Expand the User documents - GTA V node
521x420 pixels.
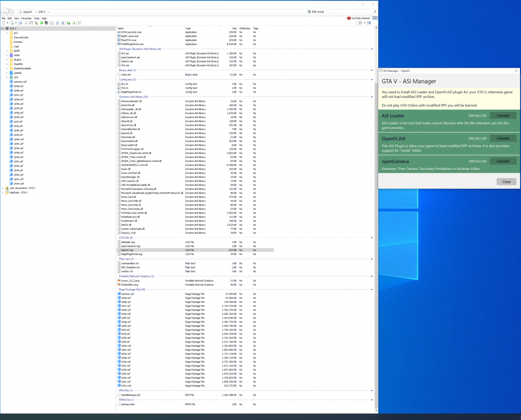pos(3,188)
